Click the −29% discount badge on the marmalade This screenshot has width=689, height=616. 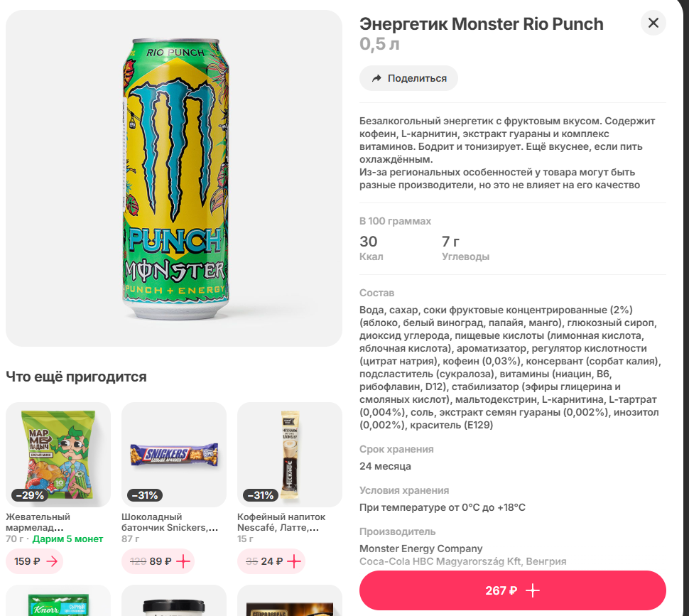point(29,495)
